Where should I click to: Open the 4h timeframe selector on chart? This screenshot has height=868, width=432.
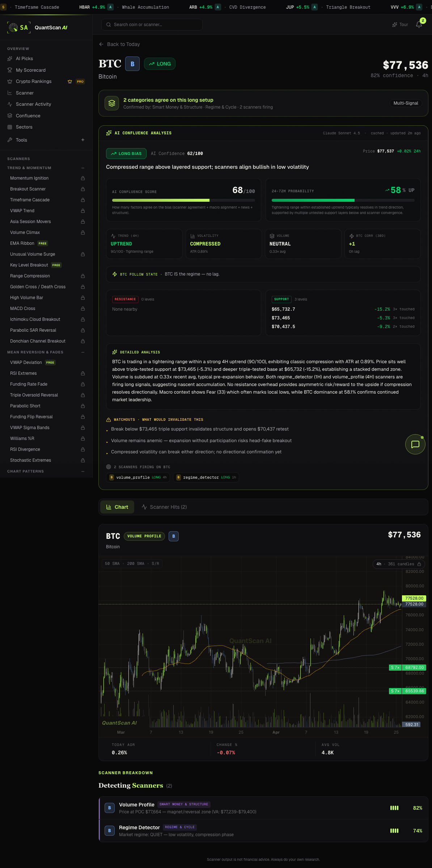[399, 564]
